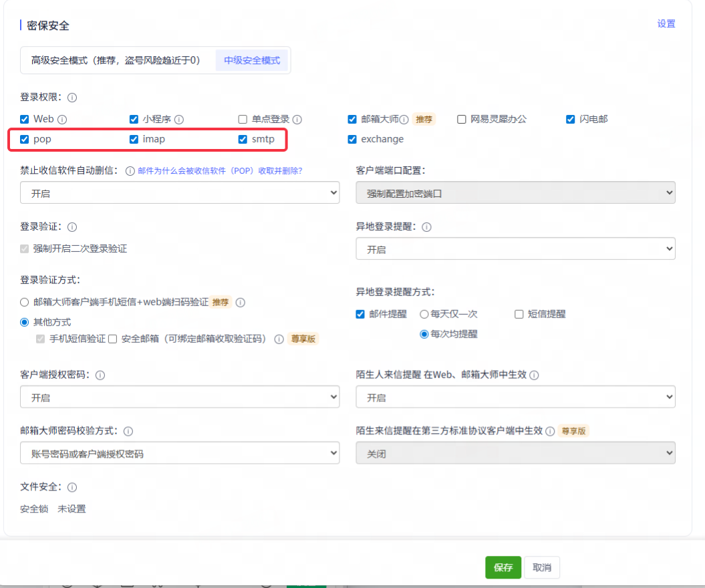Show the info tooltip next to 单点登录
The width and height of the screenshot is (705, 588).
297,120
